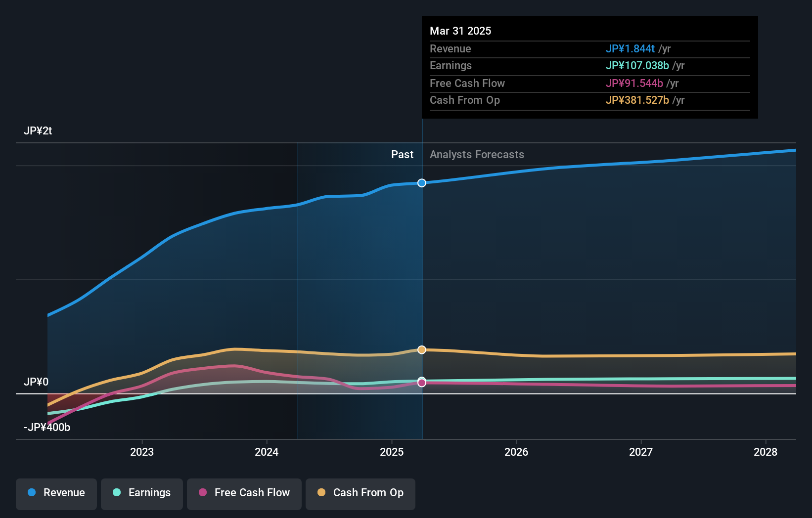Click the Analysts Forecasts label
Image resolution: width=812 pixels, height=518 pixels.
[x=477, y=155]
